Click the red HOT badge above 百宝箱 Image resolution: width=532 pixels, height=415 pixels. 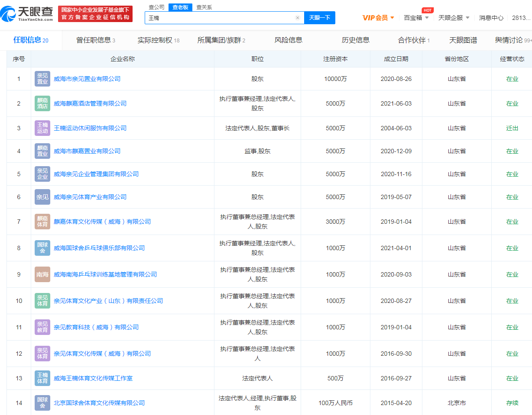[427, 10]
